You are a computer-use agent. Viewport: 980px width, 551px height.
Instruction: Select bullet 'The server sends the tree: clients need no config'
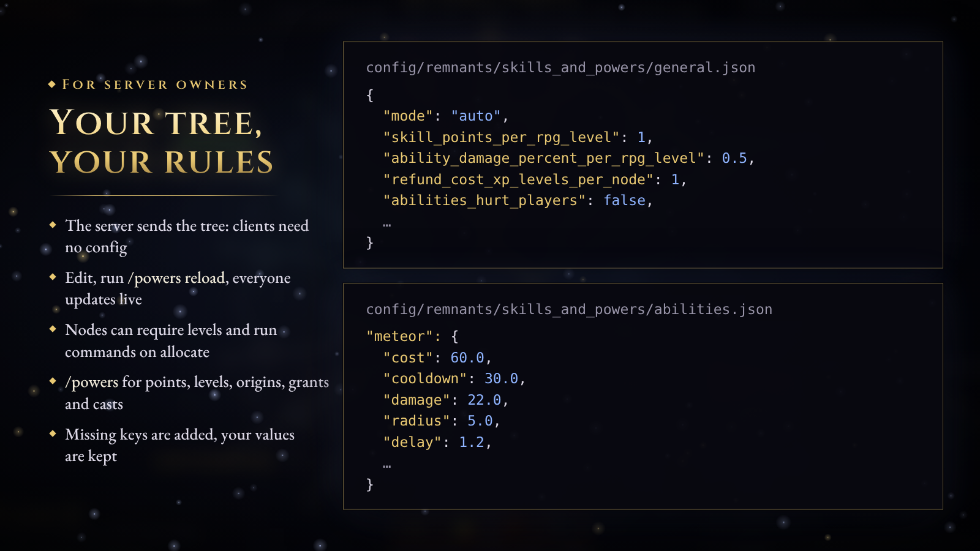[x=187, y=236]
